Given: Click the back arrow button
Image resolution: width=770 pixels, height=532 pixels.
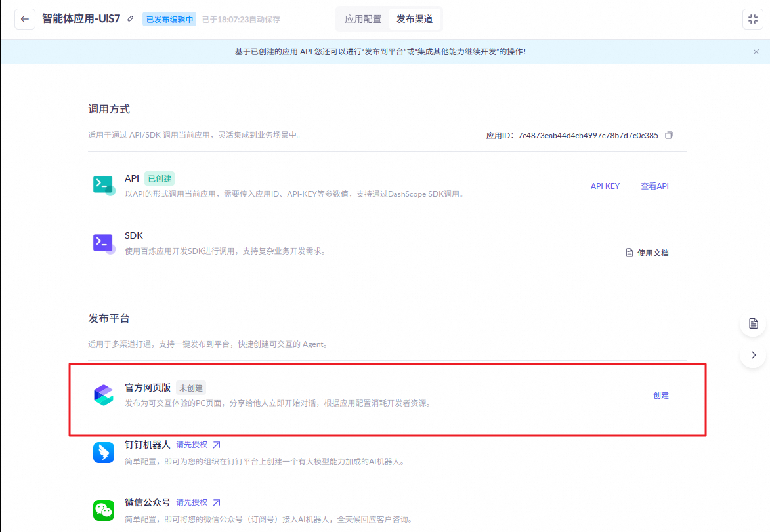Looking at the screenshot, I should coord(24,19).
